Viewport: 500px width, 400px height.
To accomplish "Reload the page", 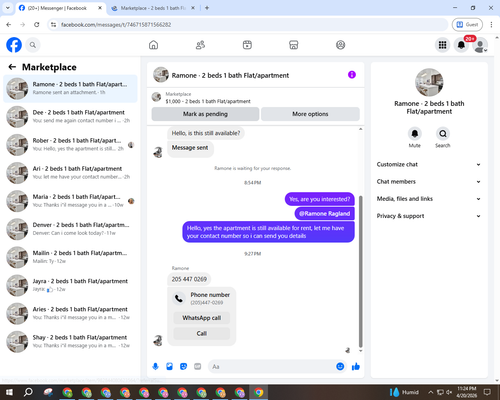I will coord(37,25).
